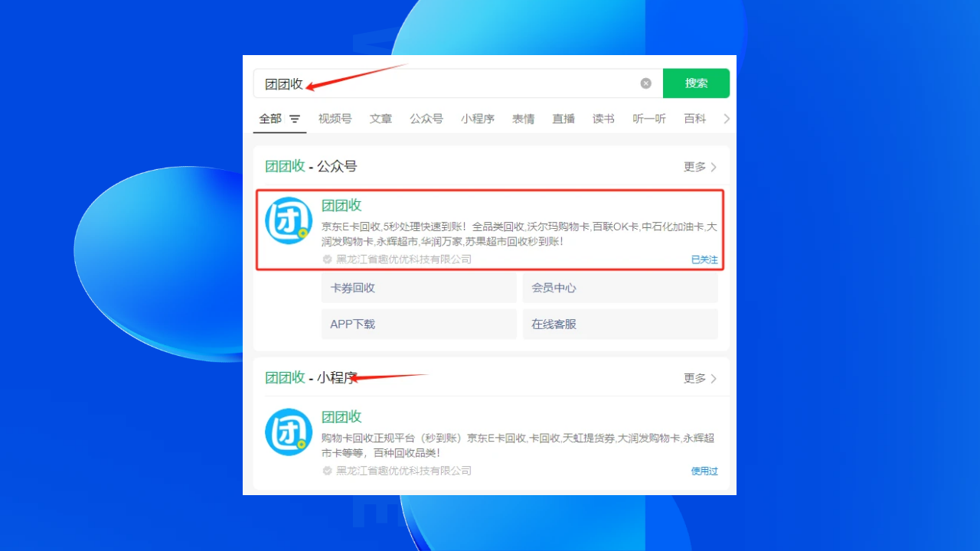Click the 使用过 status link
The width and height of the screenshot is (980, 551).
point(704,471)
